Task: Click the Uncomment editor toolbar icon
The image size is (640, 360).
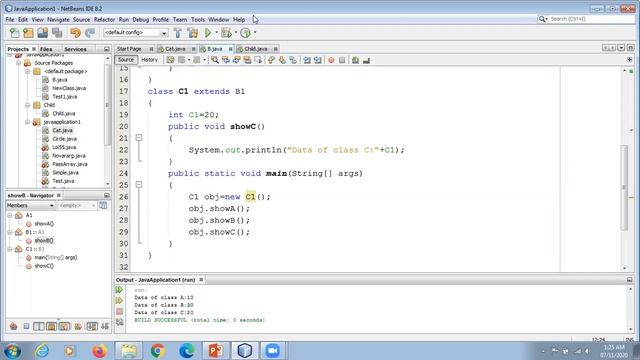Action: (366, 60)
